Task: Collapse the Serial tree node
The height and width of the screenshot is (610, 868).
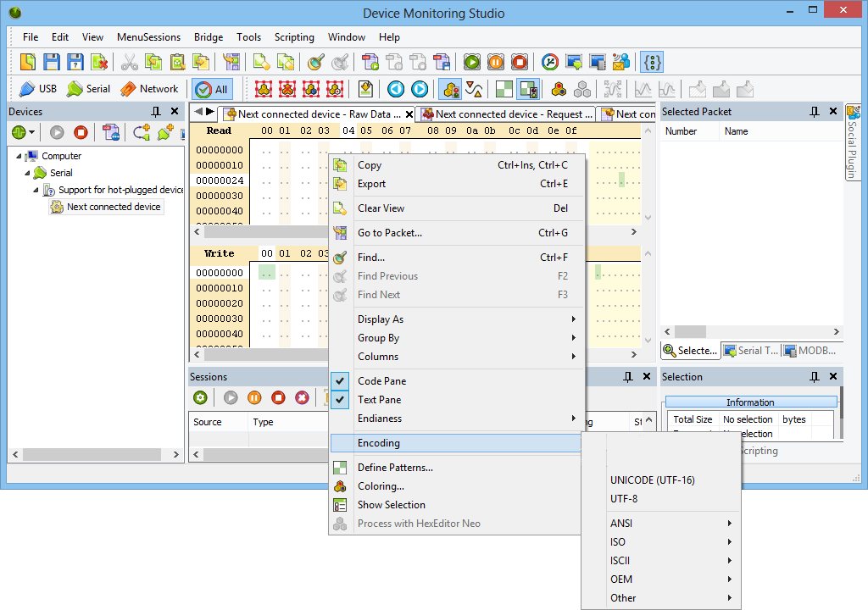Action: tap(27, 173)
